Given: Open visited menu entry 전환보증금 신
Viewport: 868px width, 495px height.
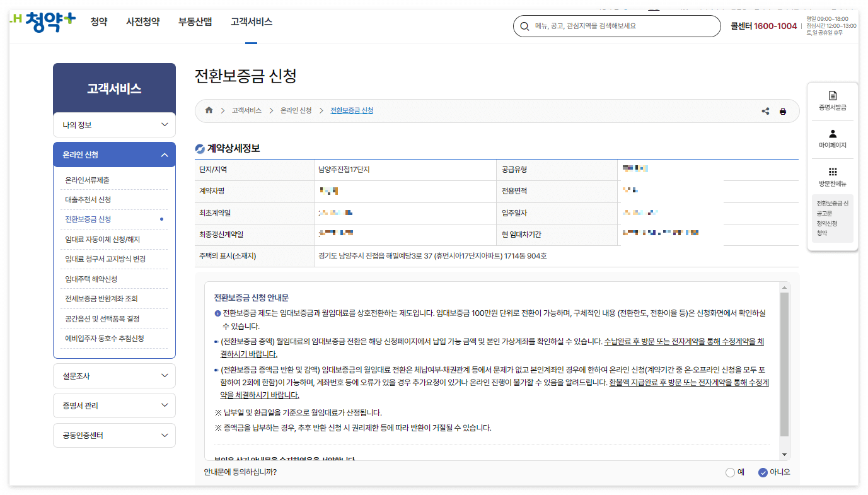Looking at the screenshot, I should [x=833, y=204].
